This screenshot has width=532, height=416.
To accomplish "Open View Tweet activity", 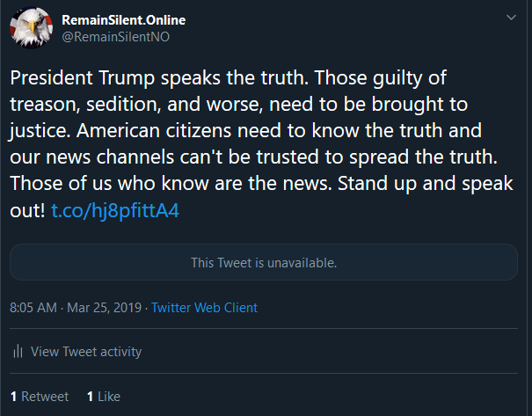I will (x=86, y=352).
